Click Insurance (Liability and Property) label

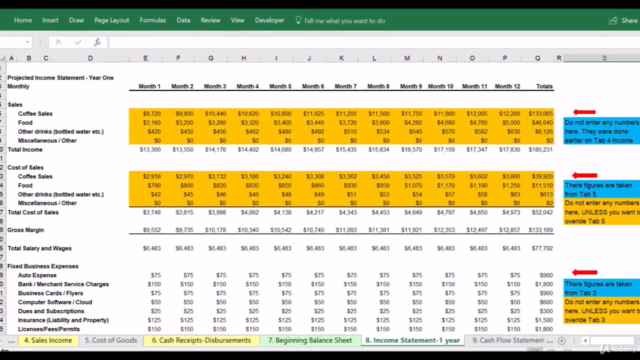point(63,320)
